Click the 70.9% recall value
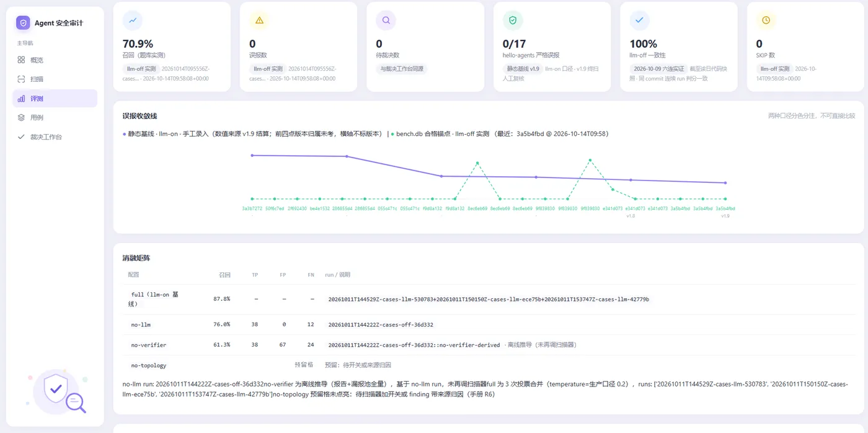The height and width of the screenshot is (433, 868). pos(138,44)
